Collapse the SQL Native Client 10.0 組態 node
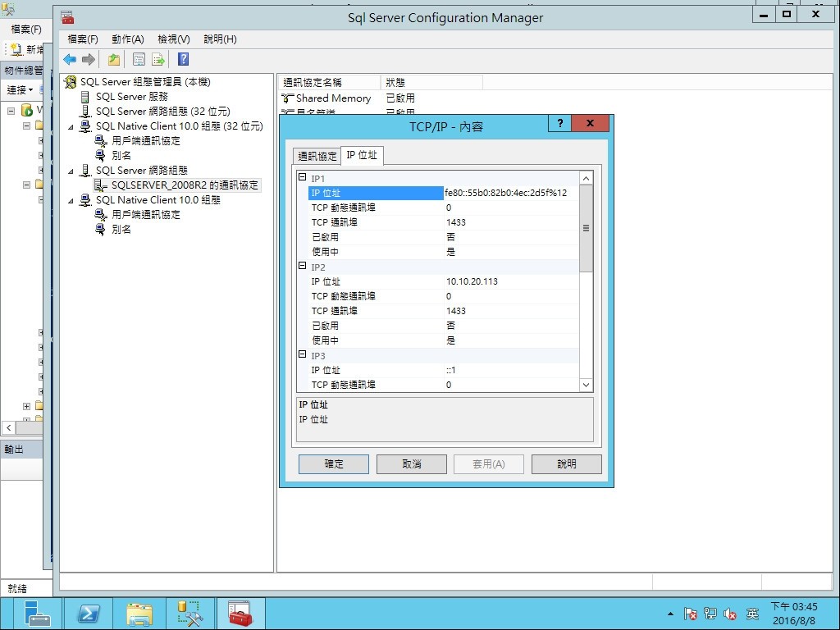This screenshot has height=630, width=840. pos(71,201)
